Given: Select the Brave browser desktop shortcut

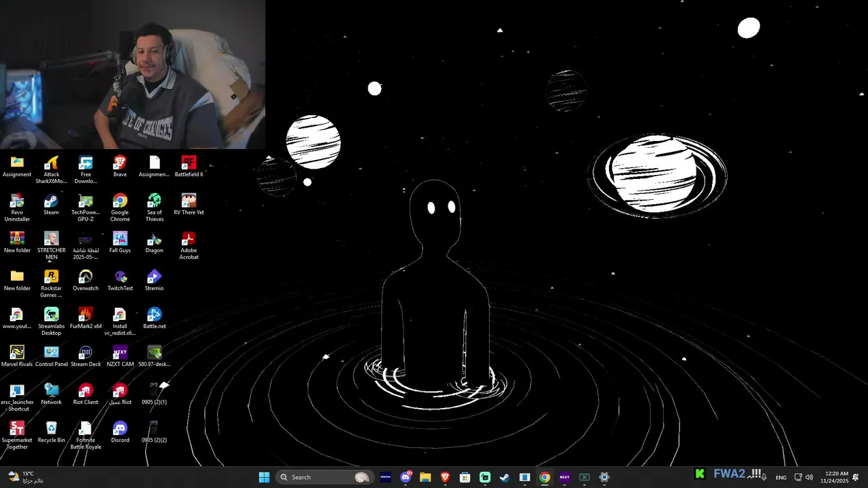Looking at the screenshot, I should pos(120,167).
